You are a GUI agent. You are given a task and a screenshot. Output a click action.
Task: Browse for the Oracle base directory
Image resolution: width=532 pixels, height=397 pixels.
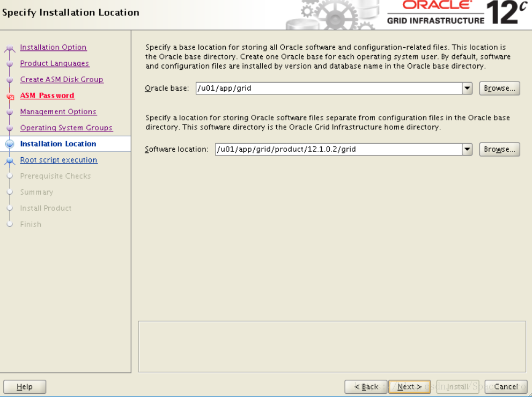(x=499, y=88)
